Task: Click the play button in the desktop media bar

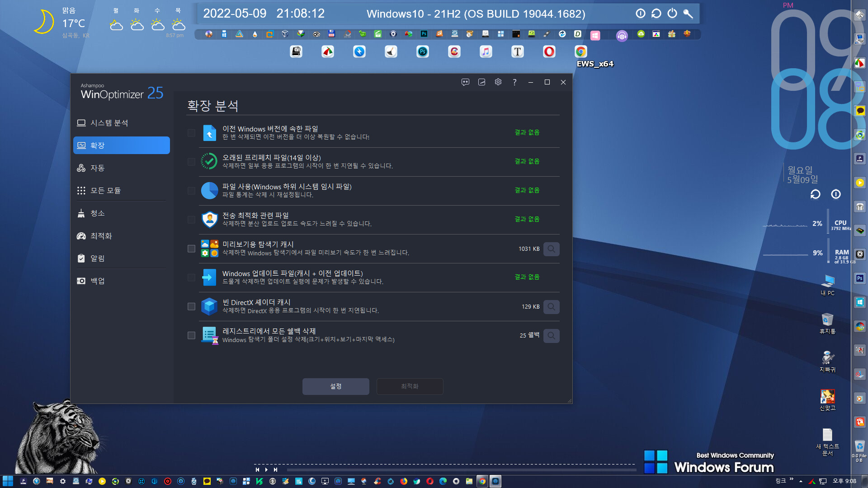Action: tap(267, 470)
